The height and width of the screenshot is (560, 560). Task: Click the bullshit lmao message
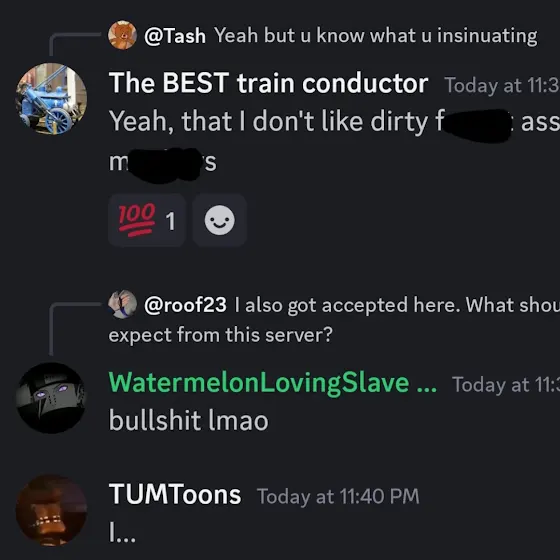click(x=189, y=420)
